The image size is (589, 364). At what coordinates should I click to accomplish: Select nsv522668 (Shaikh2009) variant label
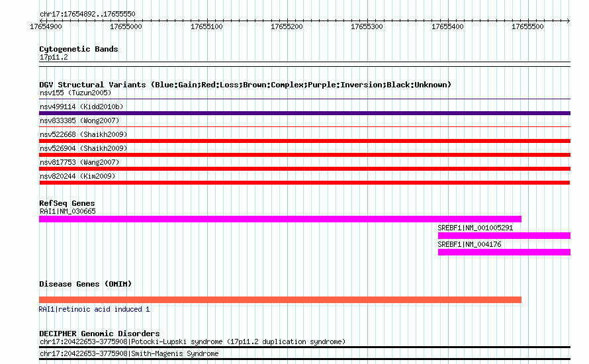point(83,134)
